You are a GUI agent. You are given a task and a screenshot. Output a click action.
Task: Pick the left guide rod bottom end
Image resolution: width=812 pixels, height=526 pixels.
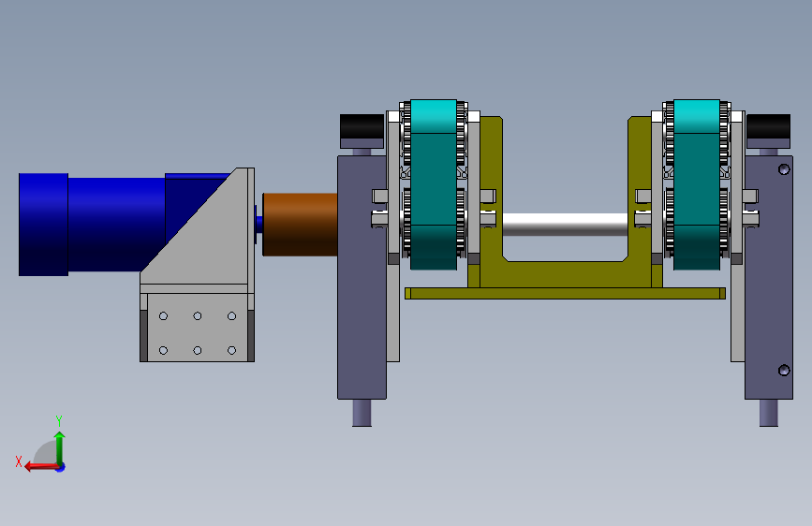[x=362, y=413]
